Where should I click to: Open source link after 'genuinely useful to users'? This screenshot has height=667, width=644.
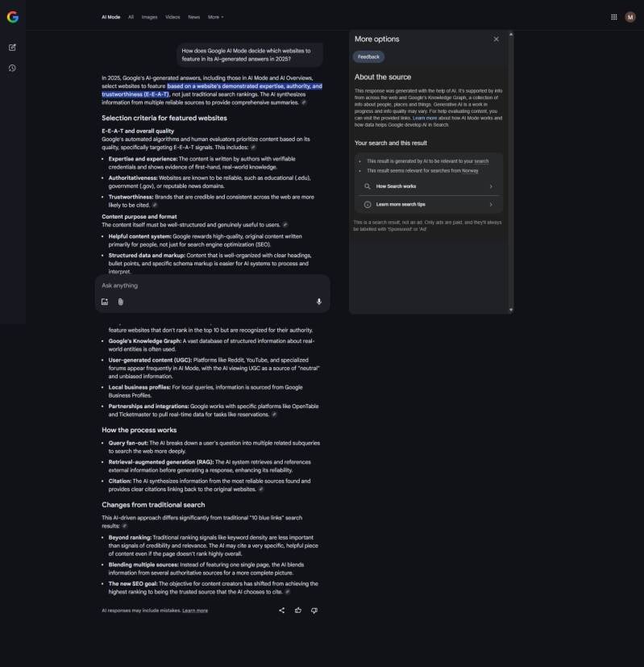285,224
